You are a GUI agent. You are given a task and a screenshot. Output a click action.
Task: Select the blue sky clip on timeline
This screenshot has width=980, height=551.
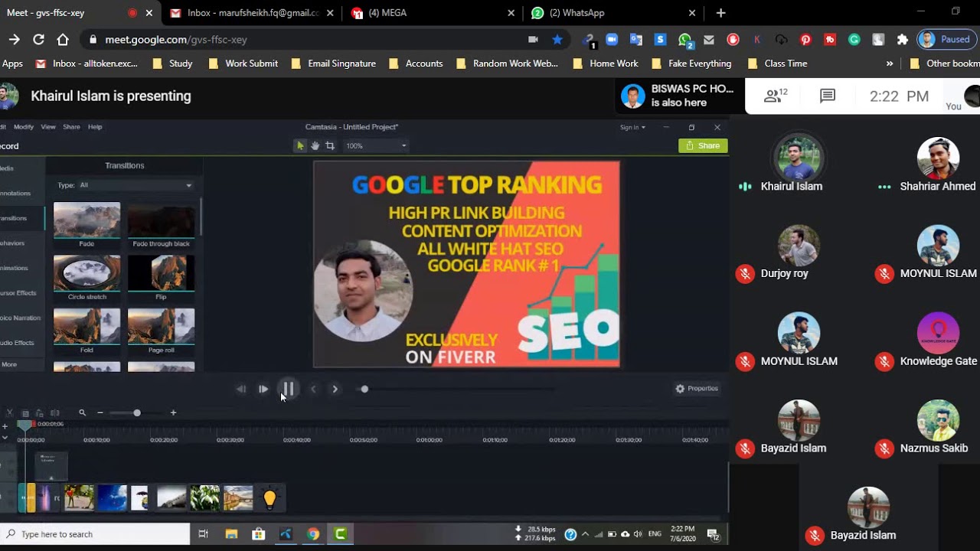112,498
